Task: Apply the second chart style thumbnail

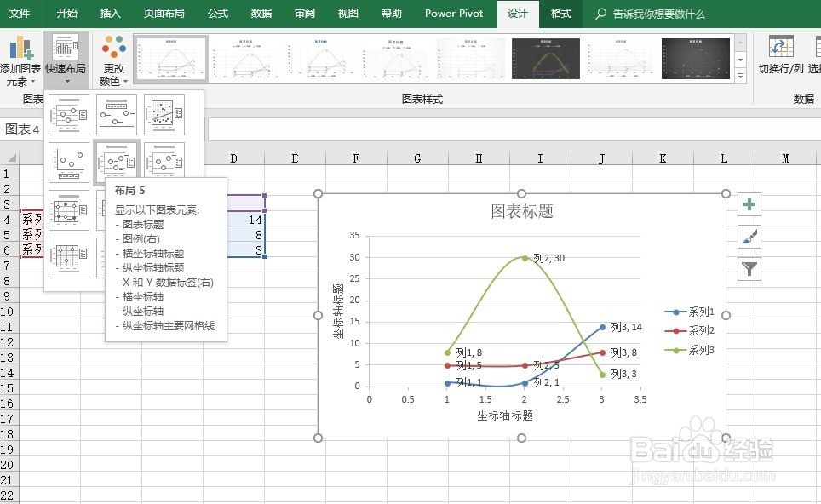Action: [245, 59]
